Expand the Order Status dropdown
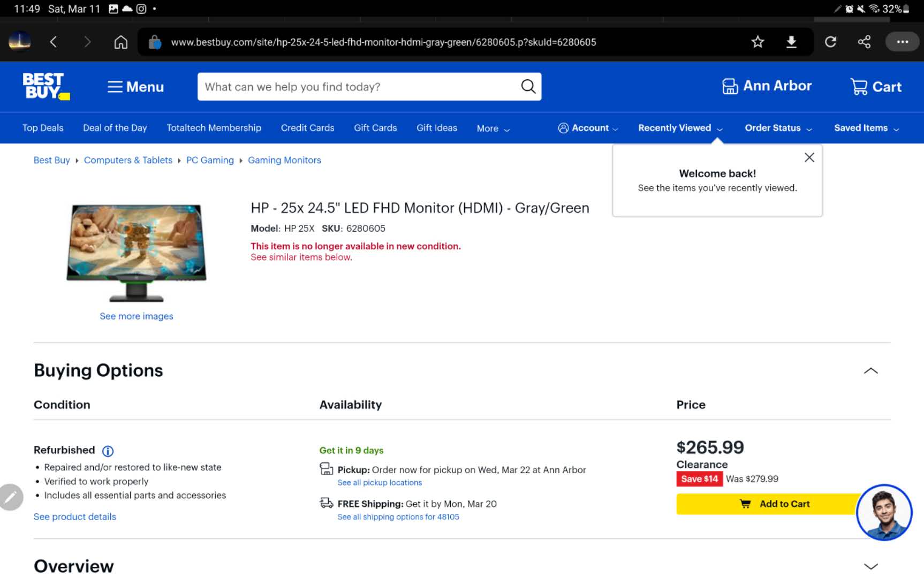 tap(778, 128)
